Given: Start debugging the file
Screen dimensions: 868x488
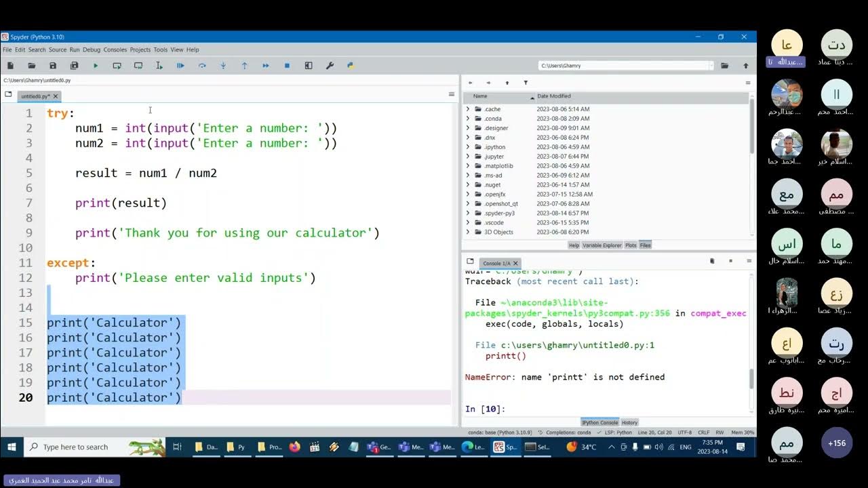Looking at the screenshot, I should 180,66.
